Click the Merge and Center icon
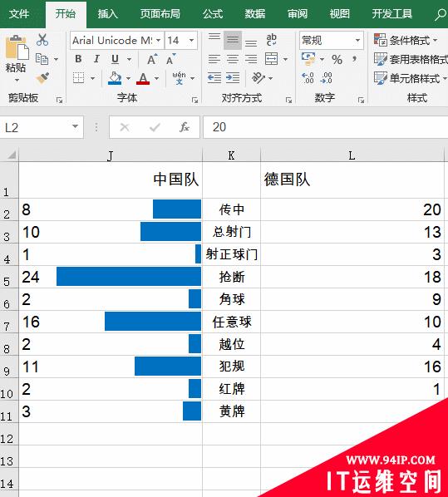448x497 pixels. [272, 59]
